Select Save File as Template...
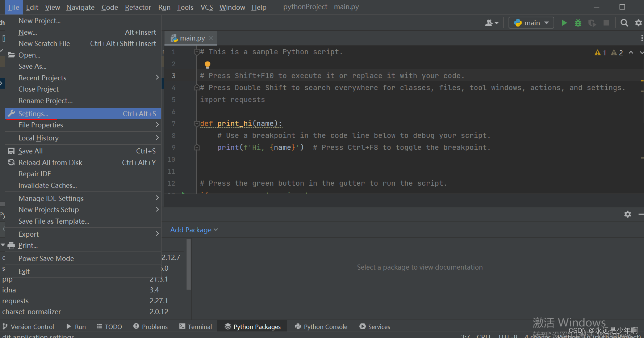 [83, 221]
